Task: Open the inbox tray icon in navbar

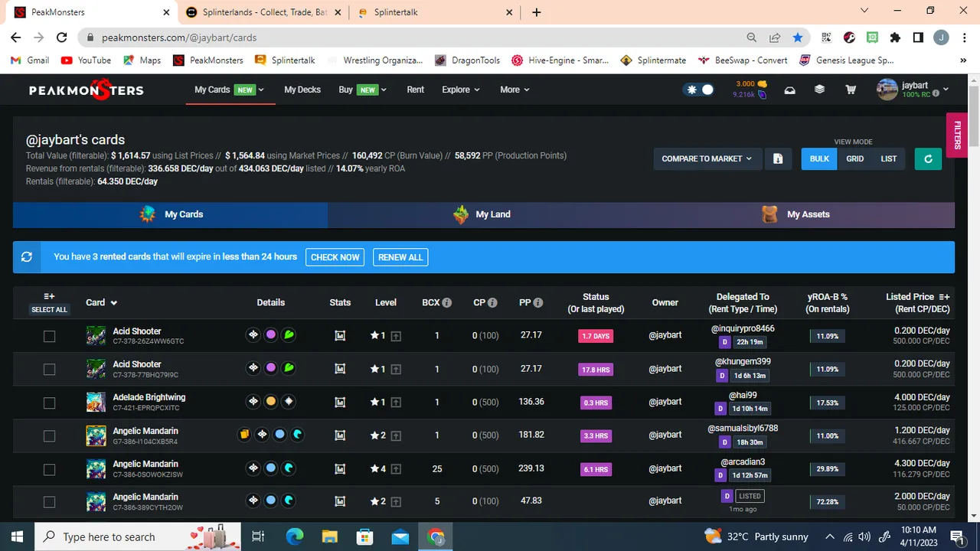Action: tap(790, 90)
